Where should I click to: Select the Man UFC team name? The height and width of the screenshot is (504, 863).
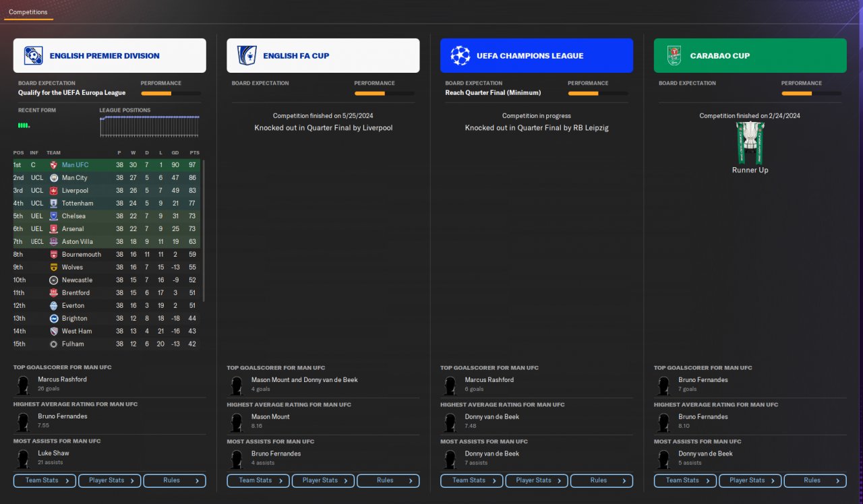pos(75,165)
